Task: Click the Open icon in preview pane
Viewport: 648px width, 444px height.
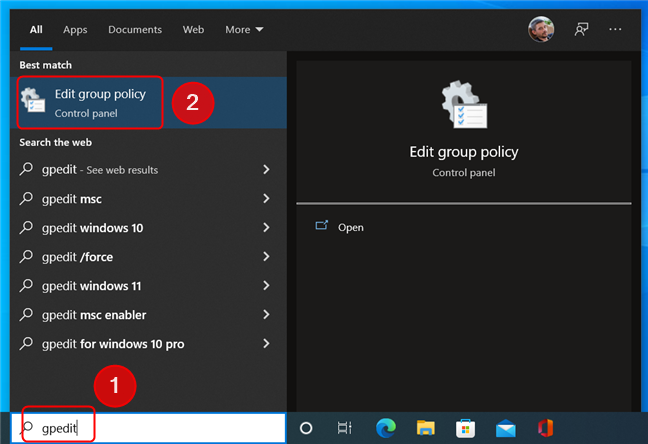Action: click(x=322, y=226)
